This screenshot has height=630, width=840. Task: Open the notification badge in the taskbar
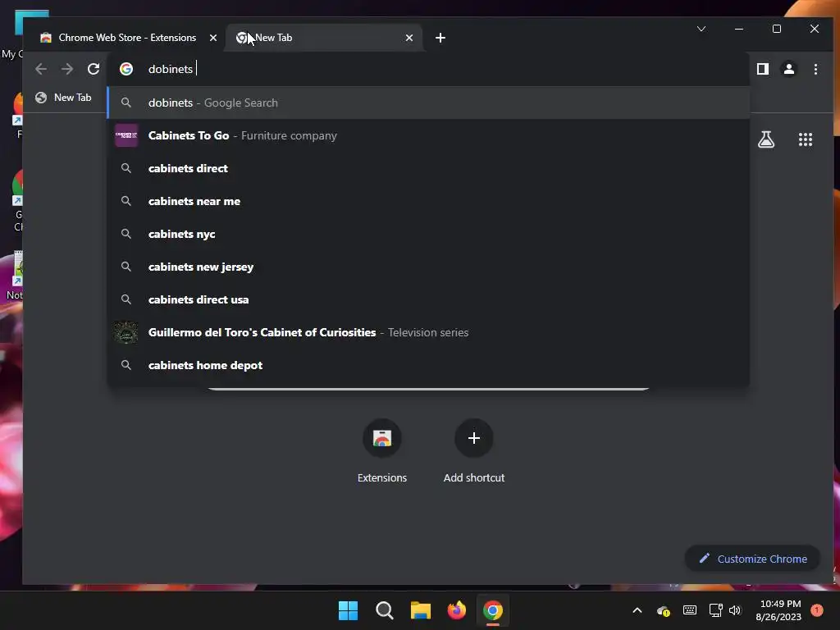[x=816, y=610]
